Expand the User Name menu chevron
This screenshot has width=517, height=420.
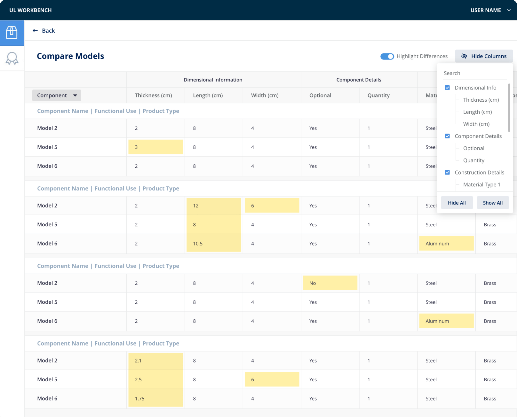click(509, 10)
